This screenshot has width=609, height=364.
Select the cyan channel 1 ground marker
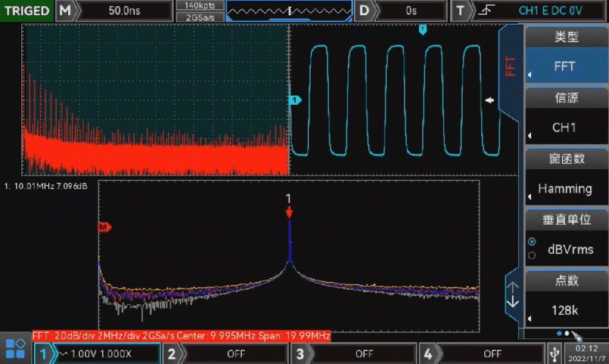click(x=295, y=100)
